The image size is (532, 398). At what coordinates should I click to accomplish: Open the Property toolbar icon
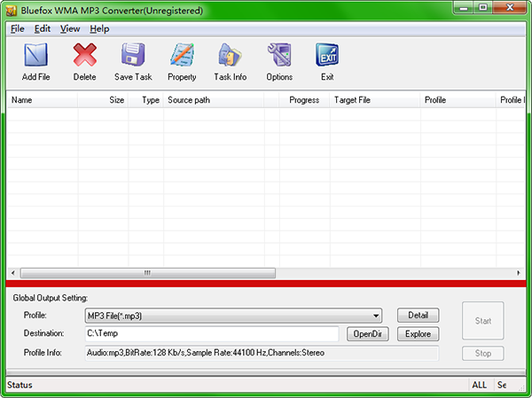click(x=182, y=55)
